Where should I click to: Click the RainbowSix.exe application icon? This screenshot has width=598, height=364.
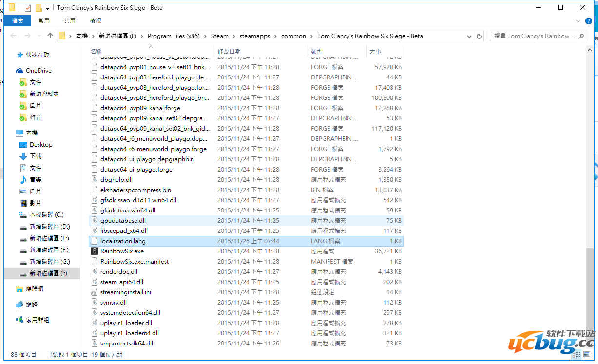[95, 251]
